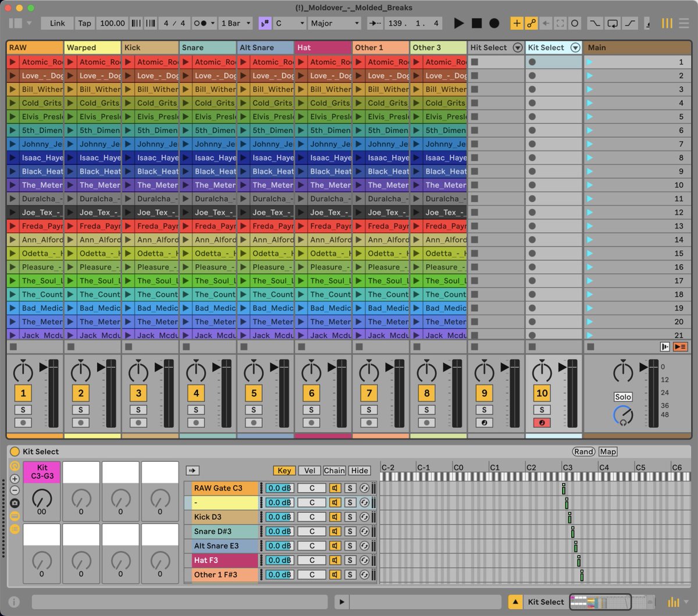
Task: Click the Scale Mode sharp-note icon
Action: click(x=265, y=23)
